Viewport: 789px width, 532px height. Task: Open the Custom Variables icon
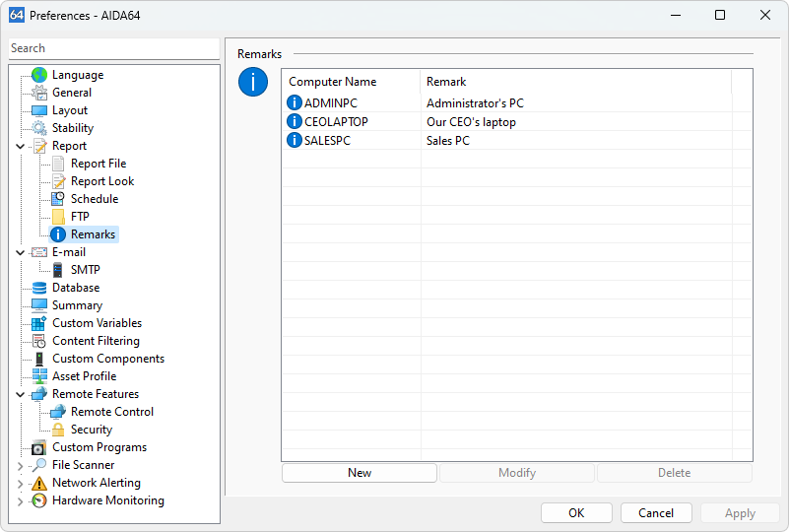click(39, 323)
